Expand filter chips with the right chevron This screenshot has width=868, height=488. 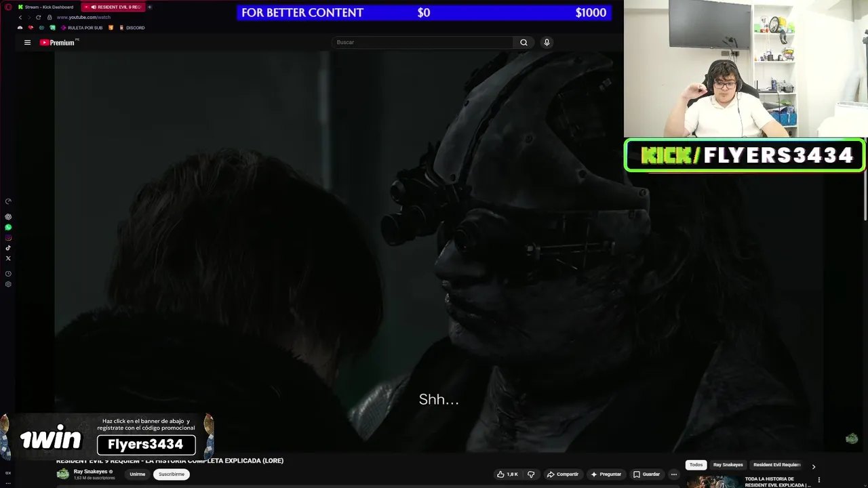tap(813, 466)
